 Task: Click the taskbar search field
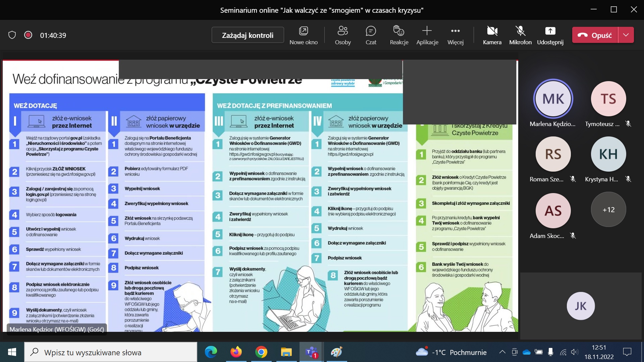111,352
